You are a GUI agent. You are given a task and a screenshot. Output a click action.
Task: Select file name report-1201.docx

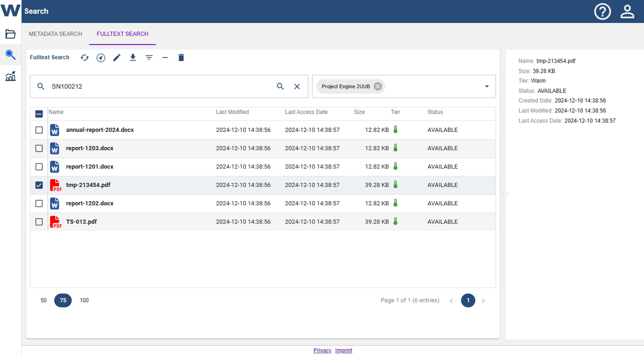(x=90, y=167)
